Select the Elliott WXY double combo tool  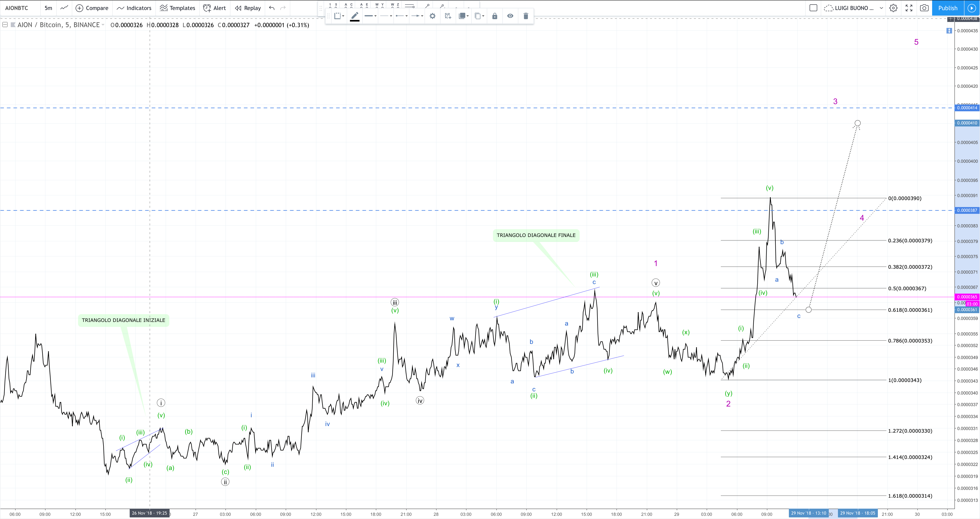(380, 5)
